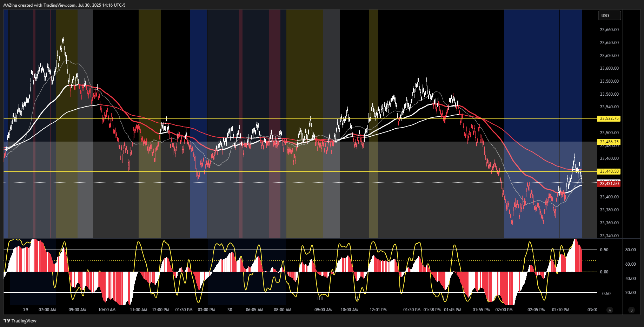
Task: Click the 23,580.00 value on the price axis
Action: pos(609,81)
